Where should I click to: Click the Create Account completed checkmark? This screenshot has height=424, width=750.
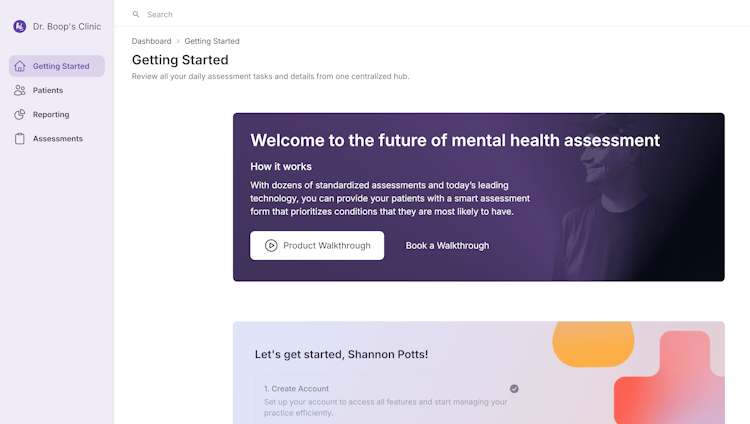click(514, 388)
